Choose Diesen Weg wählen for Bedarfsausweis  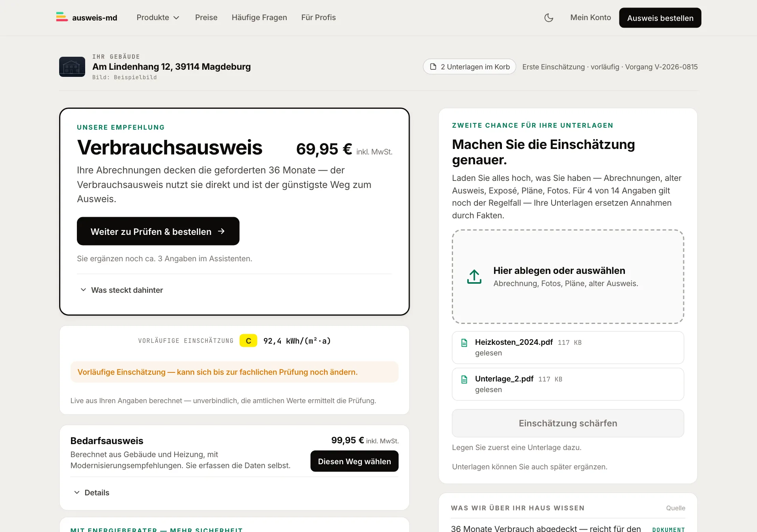(354, 461)
